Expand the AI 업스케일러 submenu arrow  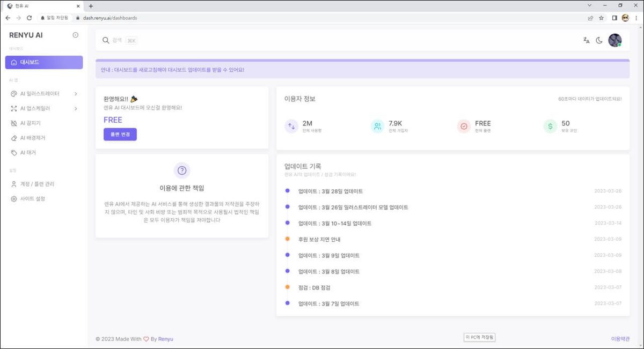(76, 109)
